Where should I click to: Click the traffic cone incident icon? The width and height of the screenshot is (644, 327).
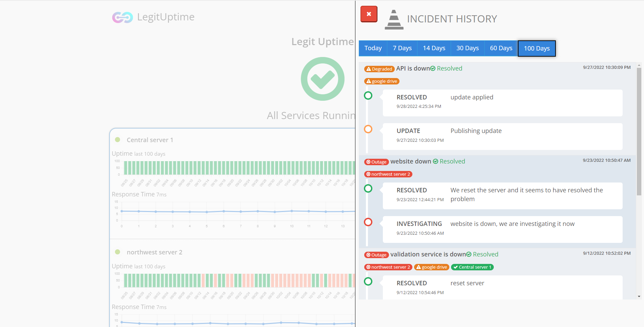coord(394,20)
